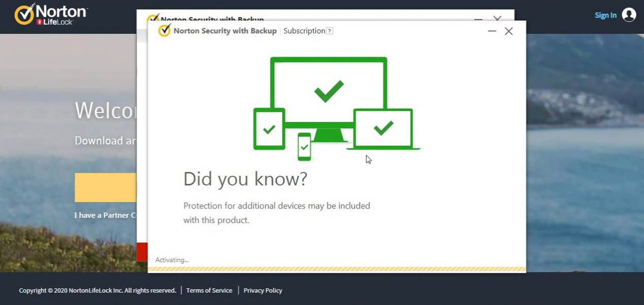Viewport: 644px width, 305px height.
Task: Click the green smartphone checkmark illustration
Action: click(304, 147)
